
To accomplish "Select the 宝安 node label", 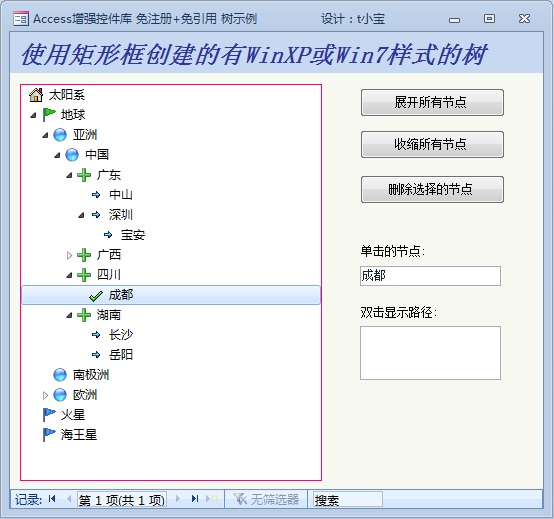I will [133, 235].
